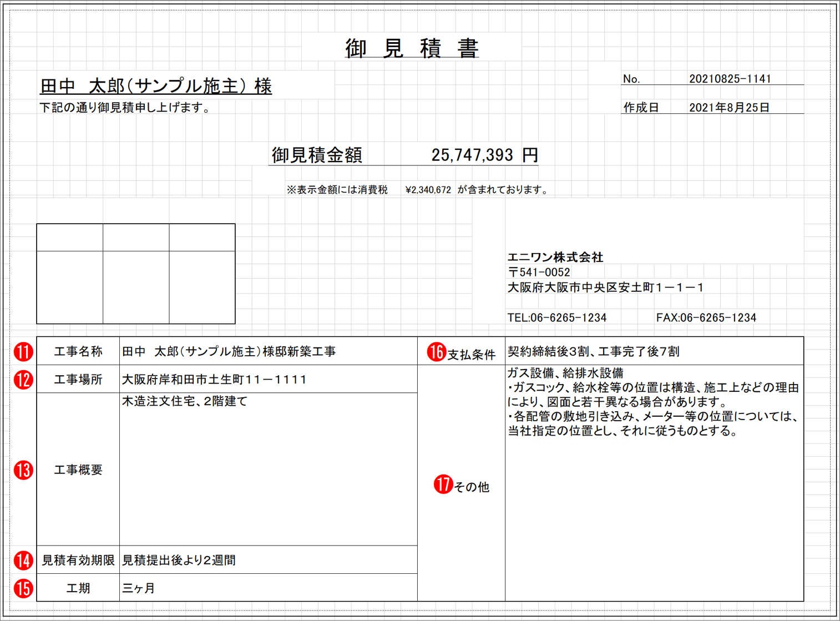840x621 pixels.
Task: Click the red number 11 marker
Action: point(23,352)
